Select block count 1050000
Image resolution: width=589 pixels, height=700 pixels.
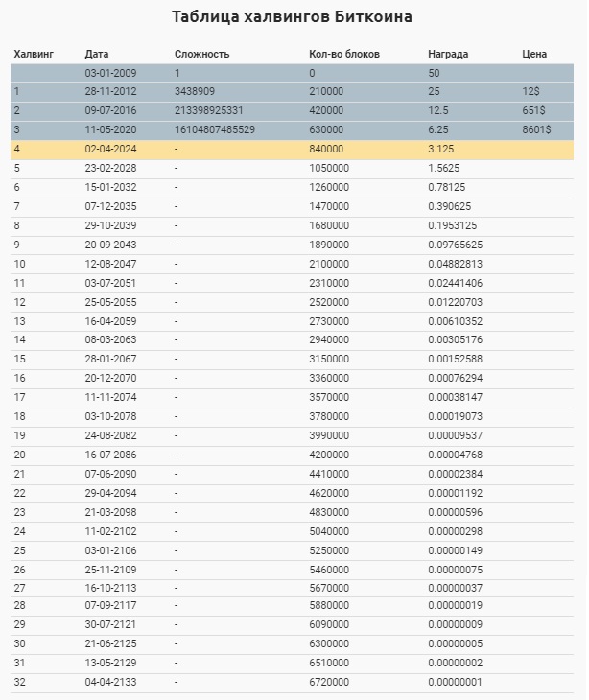[x=329, y=169]
